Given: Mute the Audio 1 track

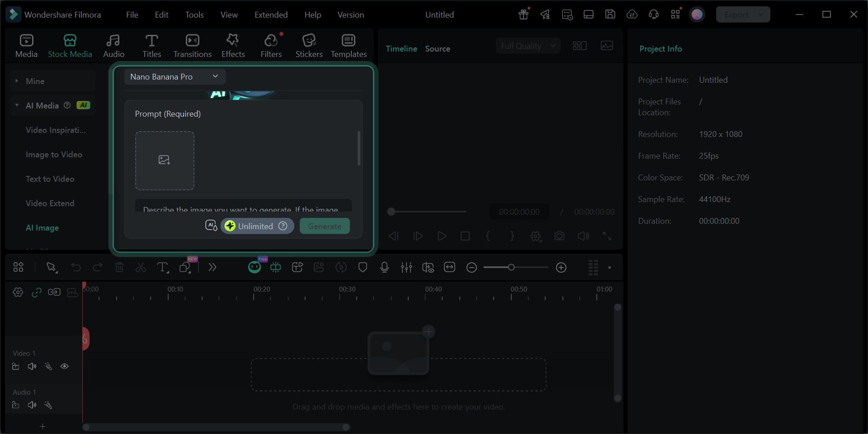Looking at the screenshot, I should 32,405.
